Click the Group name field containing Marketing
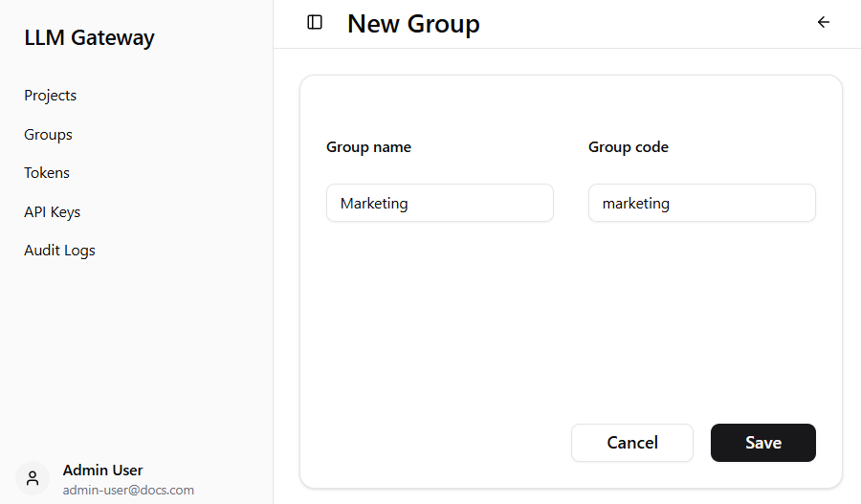This screenshot has height=504, width=861. coord(440,203)
